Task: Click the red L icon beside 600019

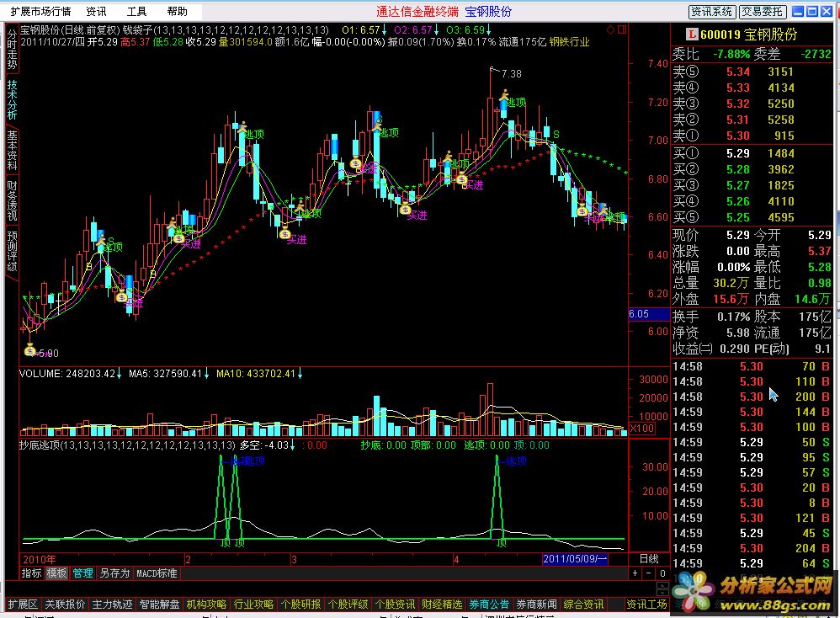Action: pyautogui.click(x=692, y=35)
